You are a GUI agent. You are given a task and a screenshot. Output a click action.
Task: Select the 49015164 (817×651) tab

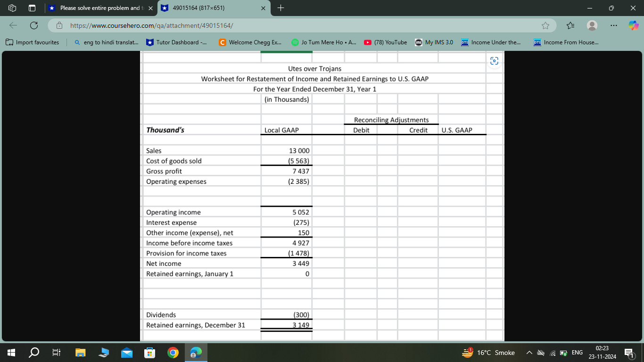(214, 8)
